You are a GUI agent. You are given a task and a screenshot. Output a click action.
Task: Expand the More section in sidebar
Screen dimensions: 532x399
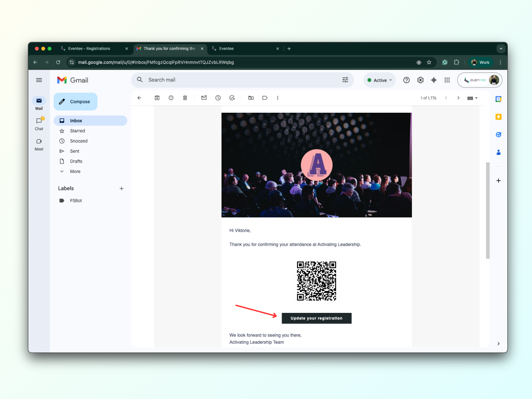tap(75, 172)
